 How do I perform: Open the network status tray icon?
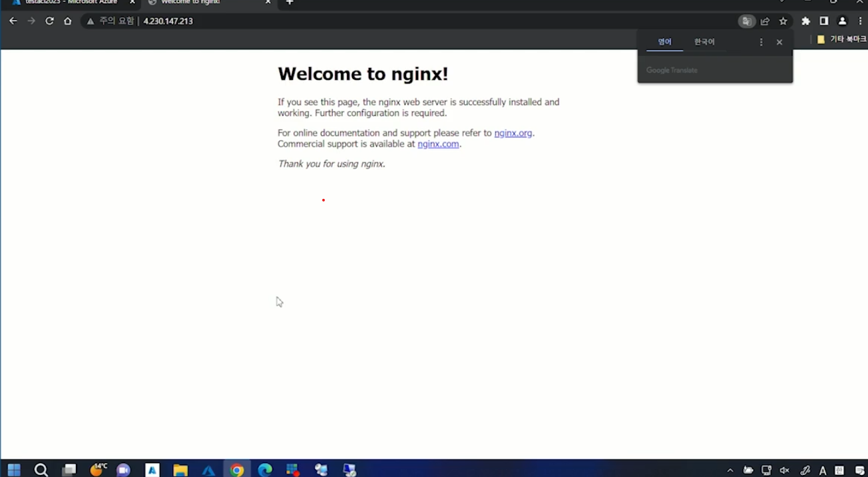(767, 470)
